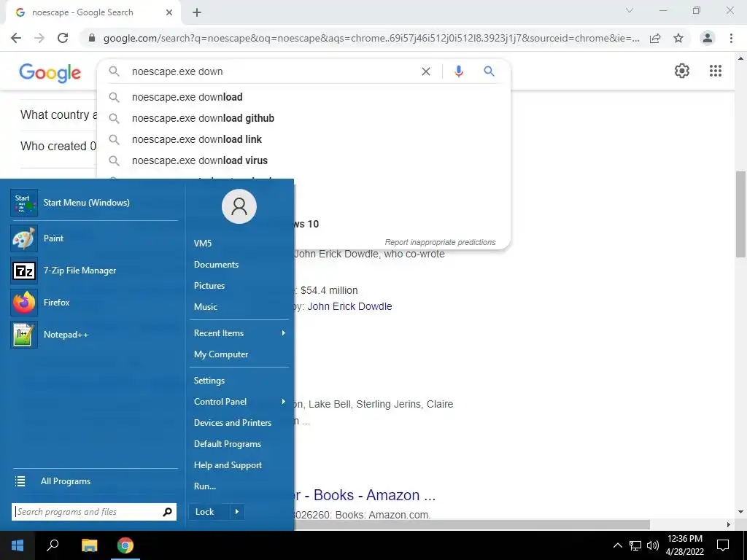Clear the Google search box text
The width and height of the screenshot is (747, 560).
point(426,71)
